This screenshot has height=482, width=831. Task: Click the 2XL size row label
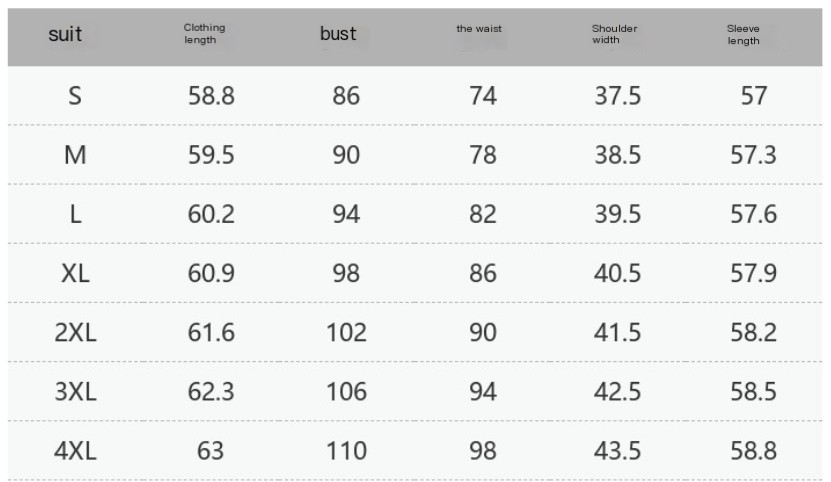pos(75,332)
